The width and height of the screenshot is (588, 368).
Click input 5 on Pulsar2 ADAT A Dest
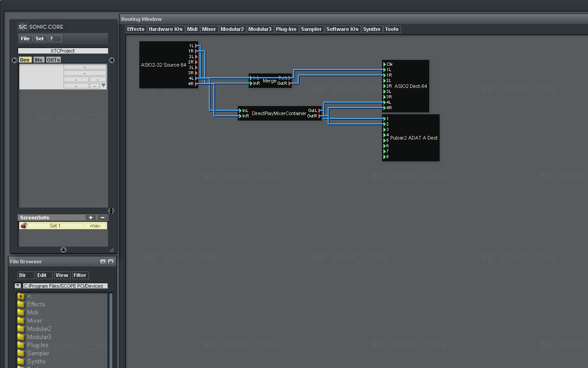coord(385,140)
